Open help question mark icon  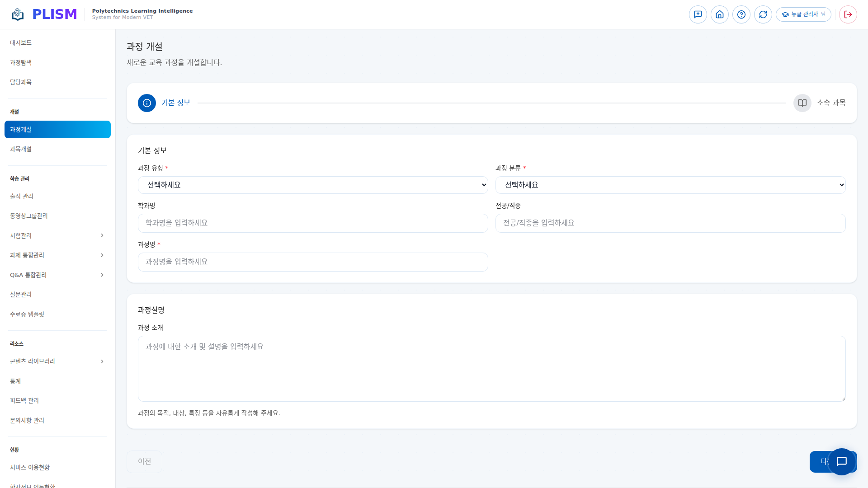point(741,14)
